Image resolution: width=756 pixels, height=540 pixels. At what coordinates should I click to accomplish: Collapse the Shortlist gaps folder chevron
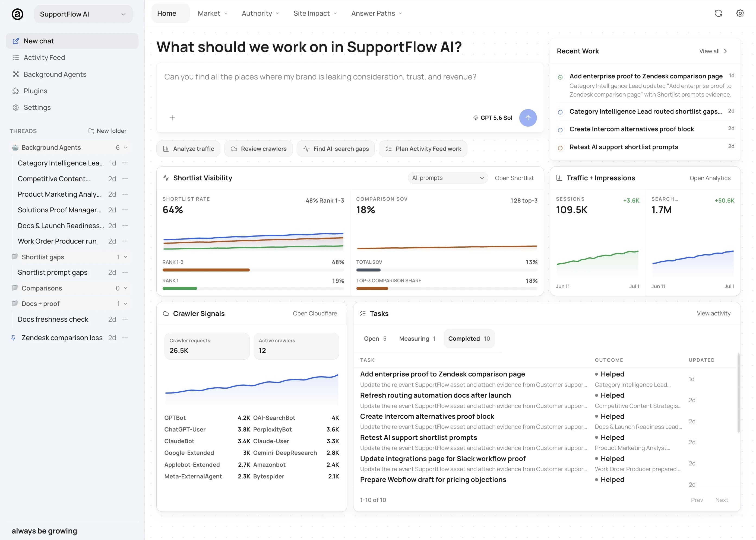[126, 257]
